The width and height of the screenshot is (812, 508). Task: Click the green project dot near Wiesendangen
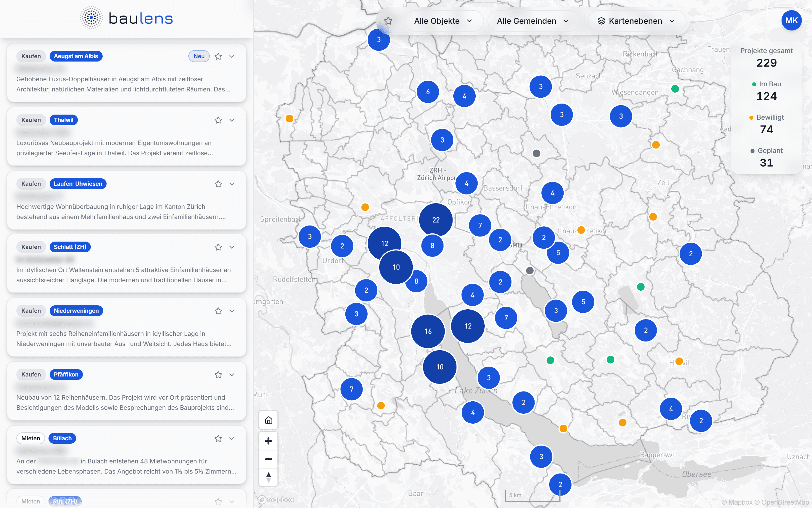675,89
